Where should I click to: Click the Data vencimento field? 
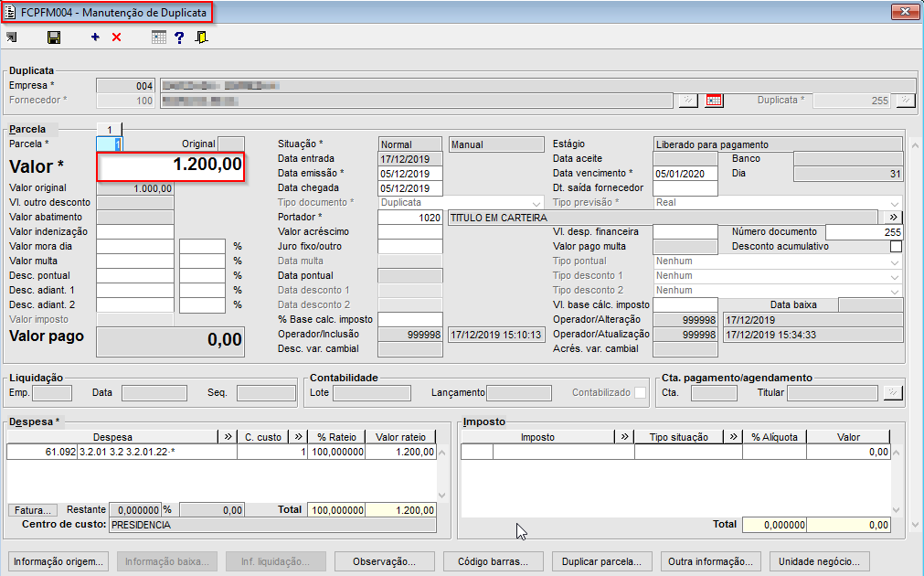click(685, 174)
